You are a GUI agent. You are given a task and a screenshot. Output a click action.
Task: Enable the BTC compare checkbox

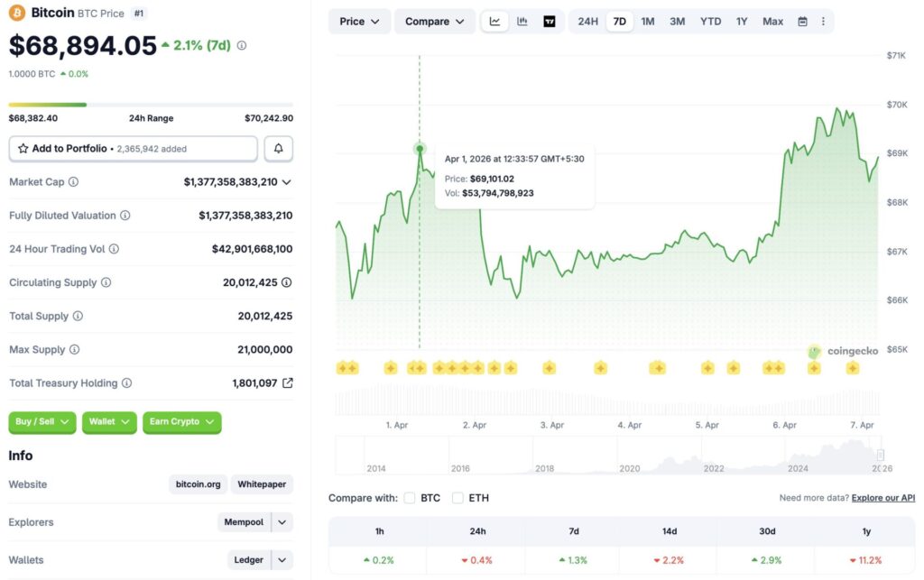pos(411,497)
